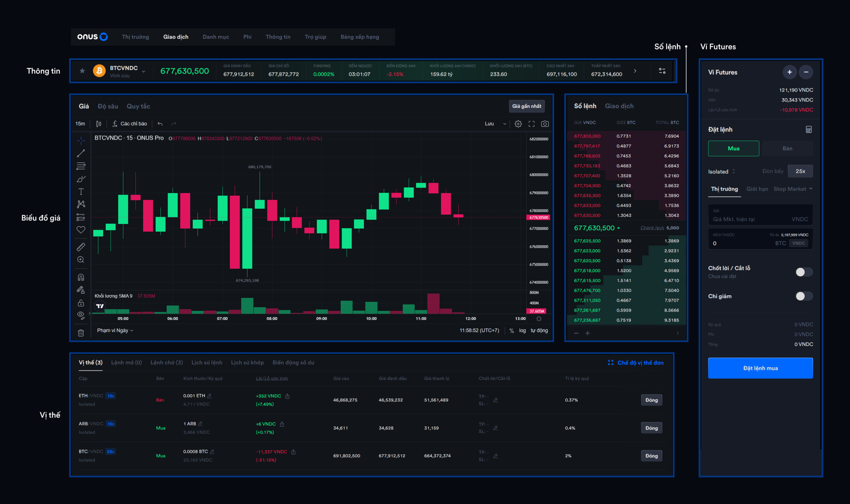Click the Kích thước size input
Viewport: 850px width, 504px height.
tap(760, 240)
